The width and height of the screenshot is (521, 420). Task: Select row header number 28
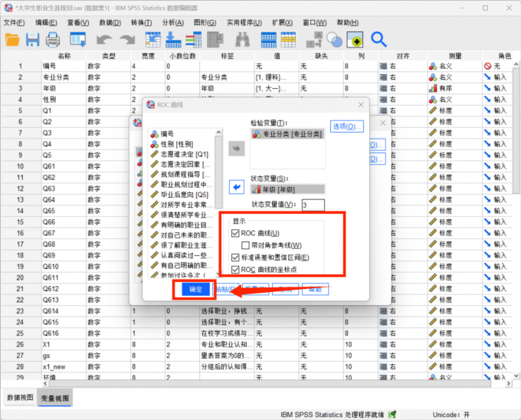tap(21, 367)
